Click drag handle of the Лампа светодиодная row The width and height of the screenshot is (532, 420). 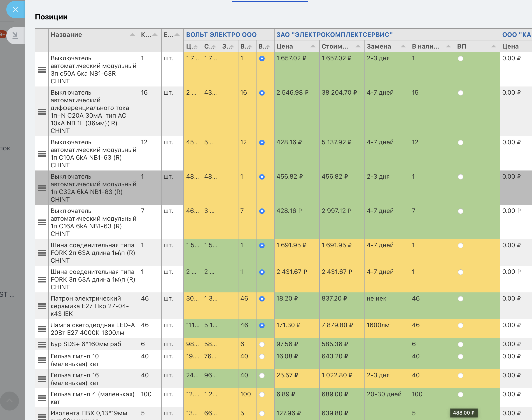click(x=42, y=329)
